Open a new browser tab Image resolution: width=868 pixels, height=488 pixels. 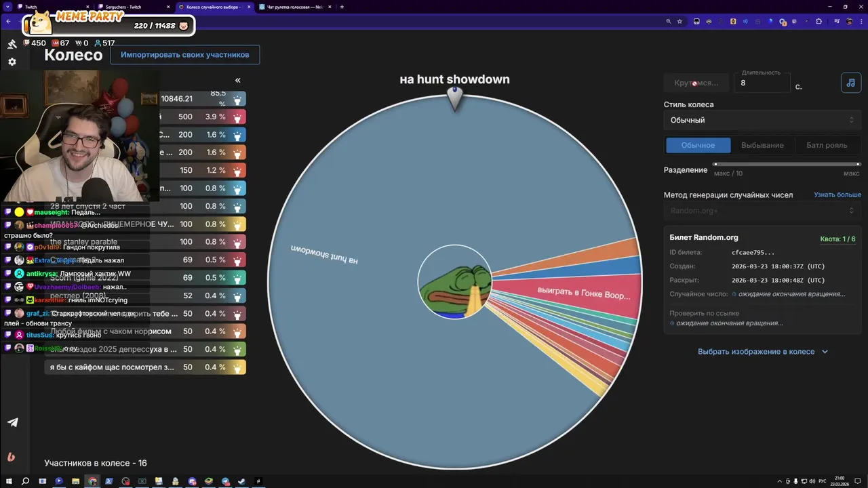(342, 7)
